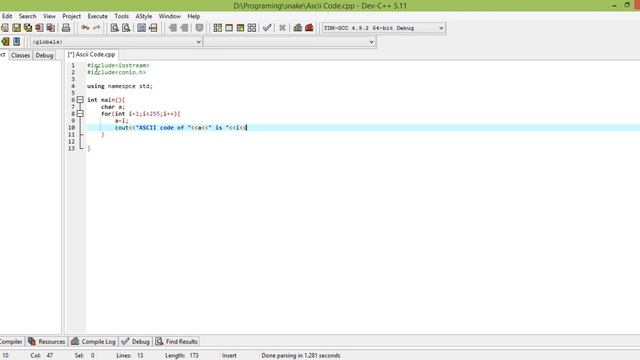
Task: Open the Tools menu
Action: click(122, 16)
